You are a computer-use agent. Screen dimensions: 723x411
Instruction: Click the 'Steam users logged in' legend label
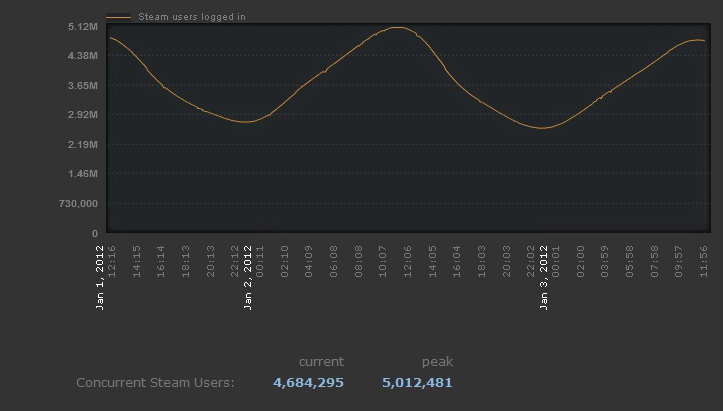click(191, 17)
